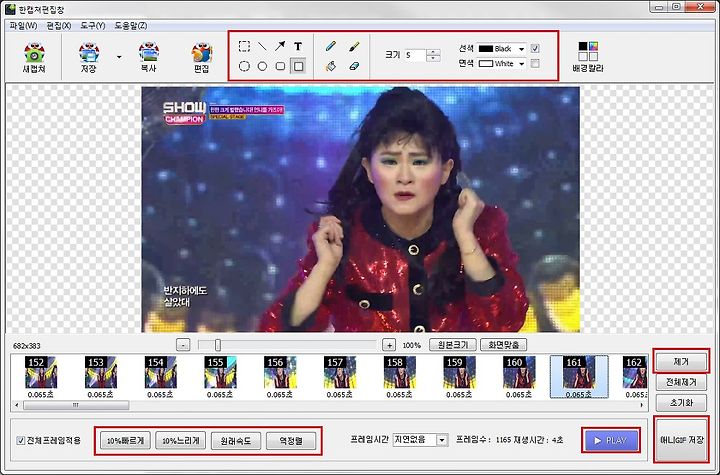The image size is (720, 475).
Task: Open the 편집(X) menu
Action: point(59,26)
